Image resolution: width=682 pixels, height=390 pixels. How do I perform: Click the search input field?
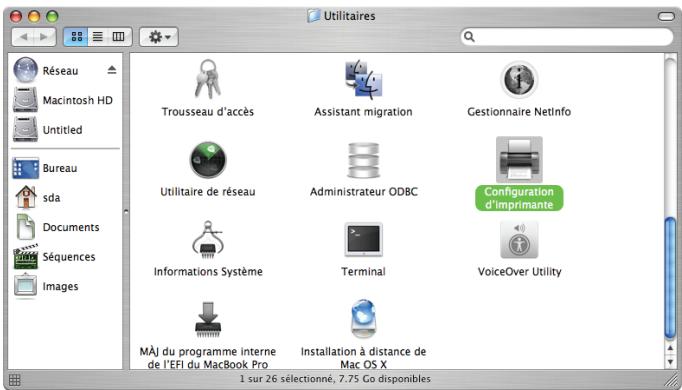tap(567, 37)
